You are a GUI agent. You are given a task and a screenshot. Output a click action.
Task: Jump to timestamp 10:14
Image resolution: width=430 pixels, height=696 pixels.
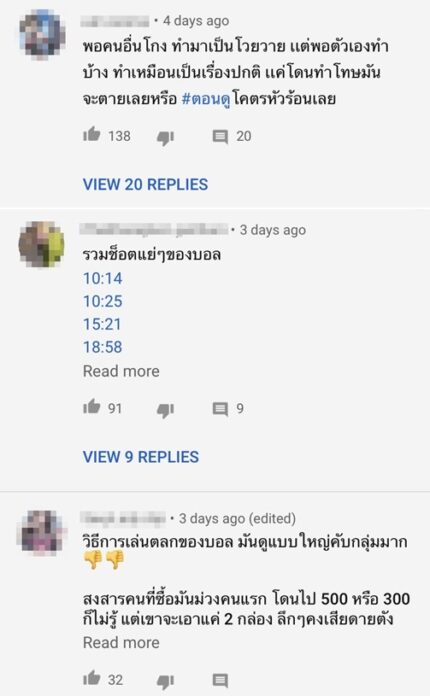click(103, 279)
